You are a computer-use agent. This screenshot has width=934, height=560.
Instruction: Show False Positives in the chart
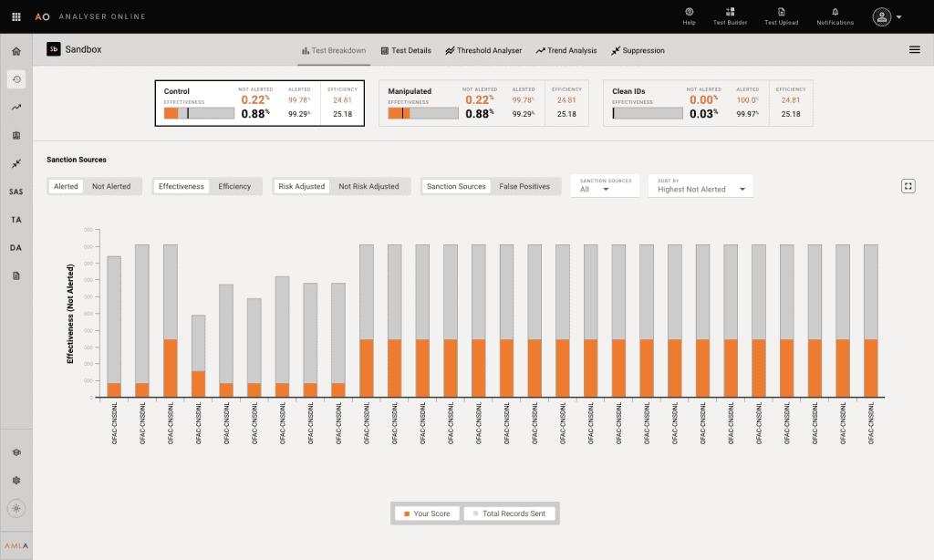click(x=524, y=186)
